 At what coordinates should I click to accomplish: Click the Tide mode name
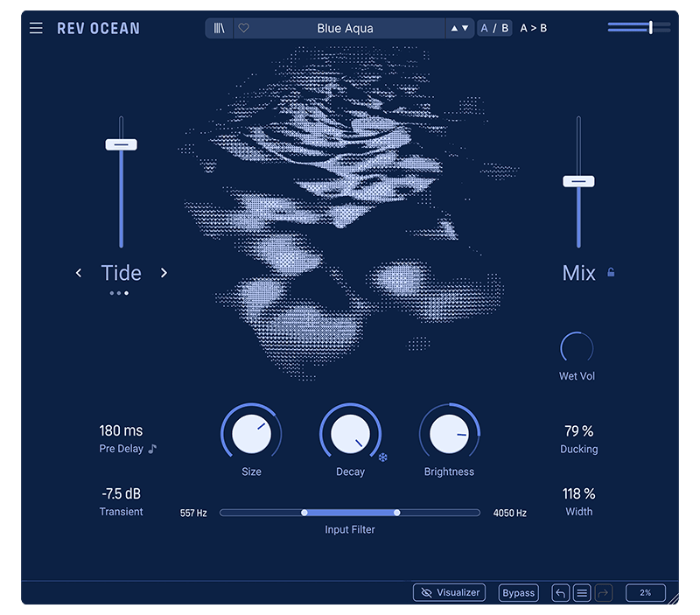[121, 273]
